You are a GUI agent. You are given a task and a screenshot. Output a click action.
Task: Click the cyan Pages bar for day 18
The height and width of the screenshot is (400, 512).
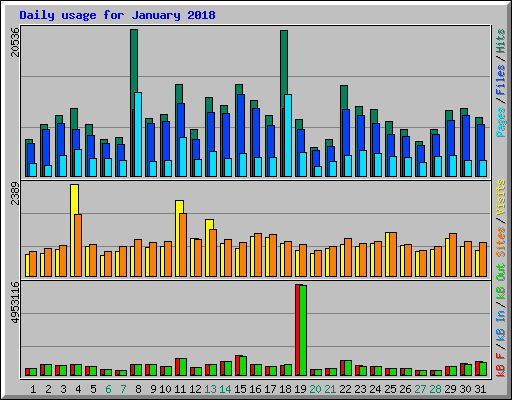pos(288,136)
